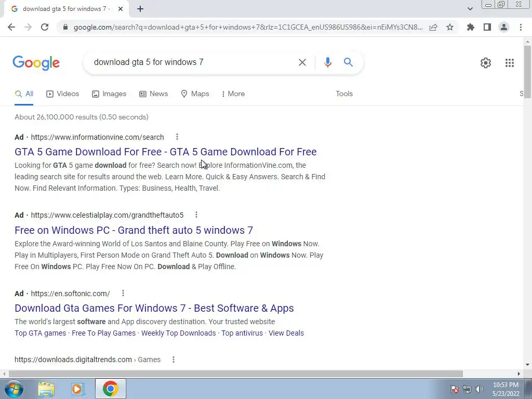Open 'Free on Windows PC' ad link
Image resolution: width=532 pixels, height=399 pixels.
134,230
